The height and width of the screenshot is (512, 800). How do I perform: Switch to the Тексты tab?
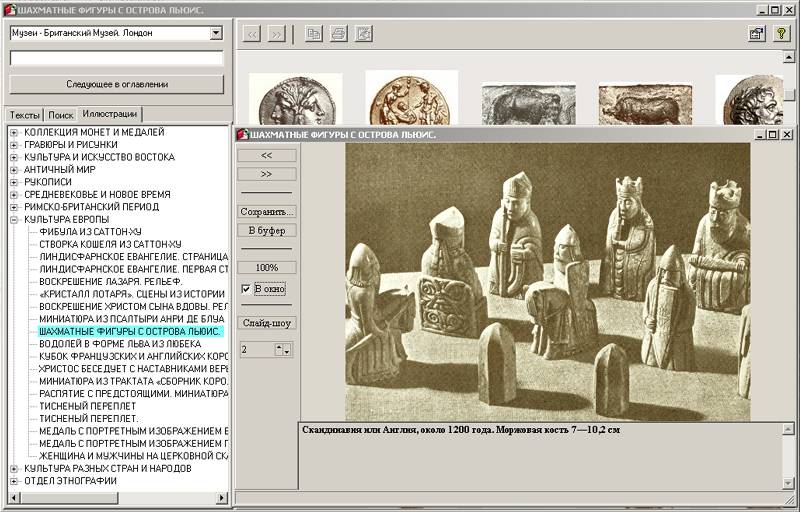point(24,115)
